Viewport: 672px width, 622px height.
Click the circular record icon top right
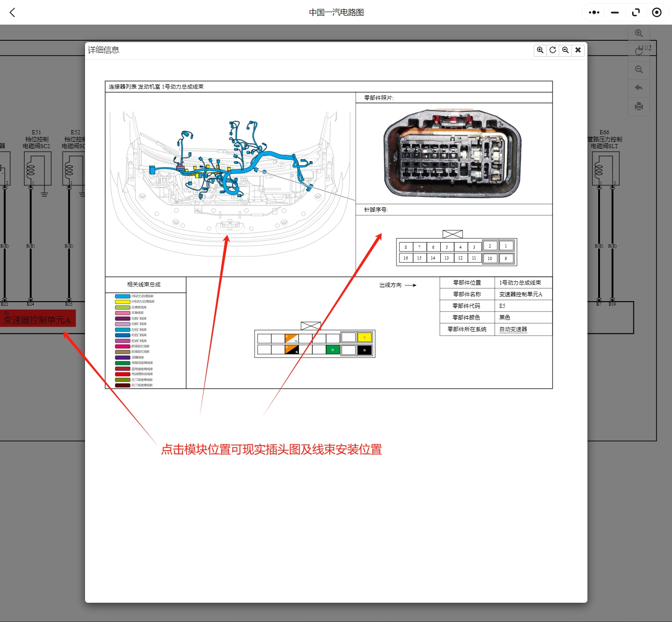[657, 12]
